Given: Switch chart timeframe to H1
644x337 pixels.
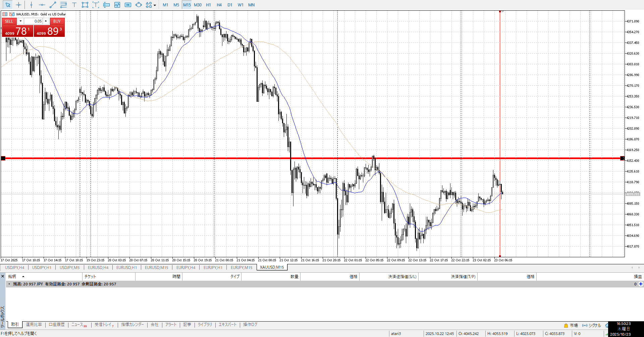Looking at the screenshot, I should 208,5.
